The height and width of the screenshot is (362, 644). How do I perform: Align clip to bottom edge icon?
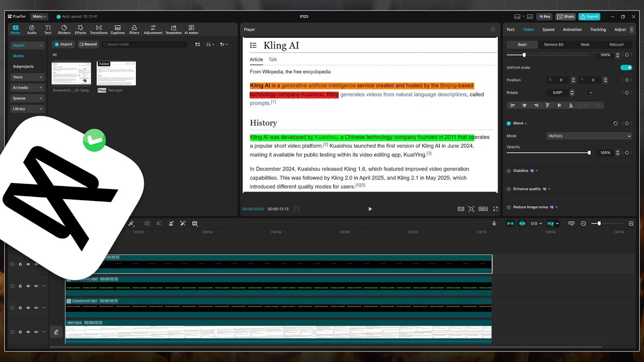pyautogui.click(x=571, y=105)
